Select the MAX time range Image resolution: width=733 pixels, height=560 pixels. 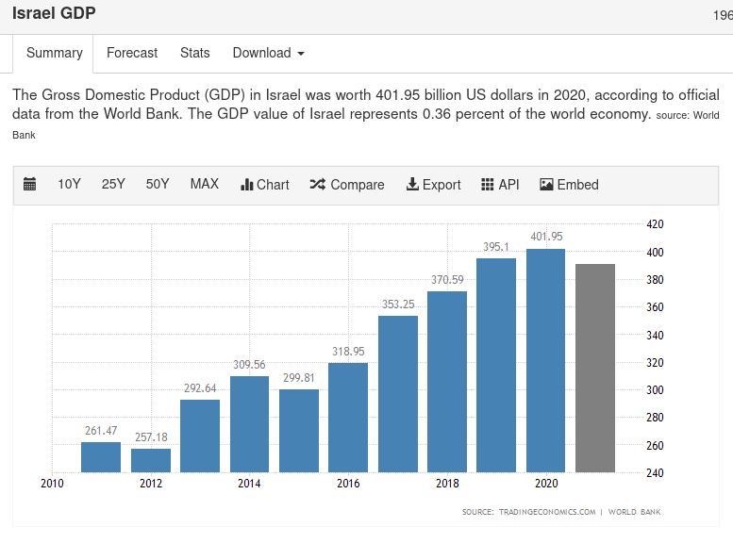tap(205, 184)
